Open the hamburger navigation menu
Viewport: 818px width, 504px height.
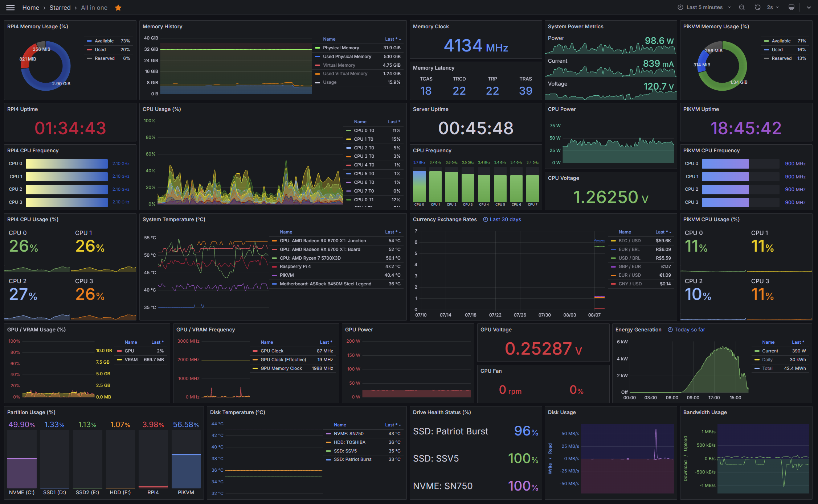11,8
